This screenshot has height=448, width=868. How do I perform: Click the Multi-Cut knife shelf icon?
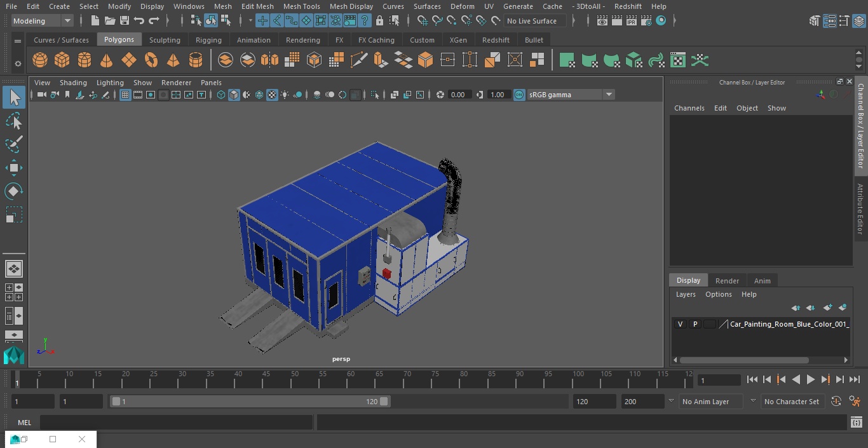tap(358, 60)
